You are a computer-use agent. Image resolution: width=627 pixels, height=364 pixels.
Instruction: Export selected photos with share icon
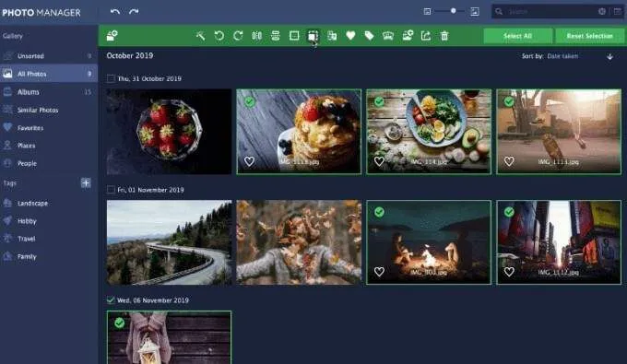point(426,36)
